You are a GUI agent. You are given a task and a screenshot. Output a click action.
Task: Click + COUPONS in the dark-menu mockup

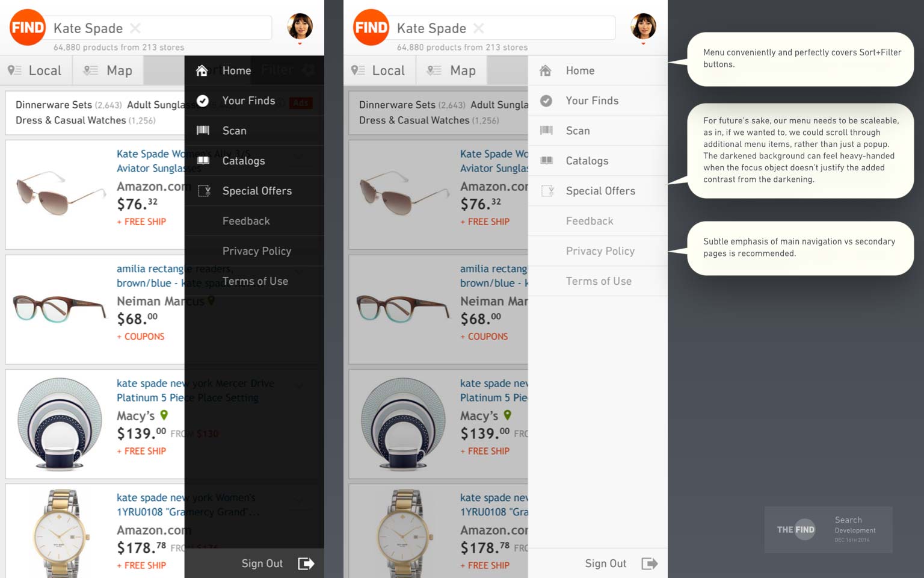[x=141, y=337]
